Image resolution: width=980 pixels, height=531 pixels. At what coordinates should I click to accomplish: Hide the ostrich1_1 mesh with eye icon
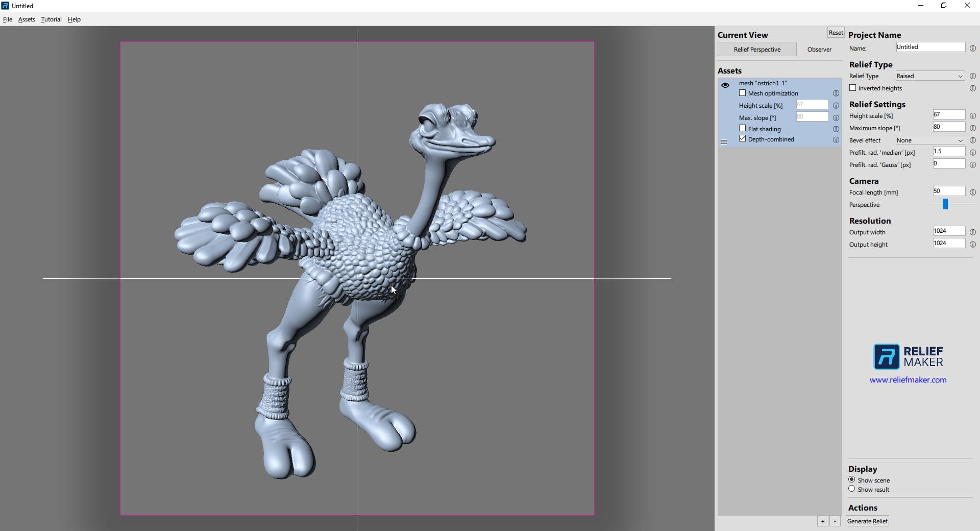[725, 85]
